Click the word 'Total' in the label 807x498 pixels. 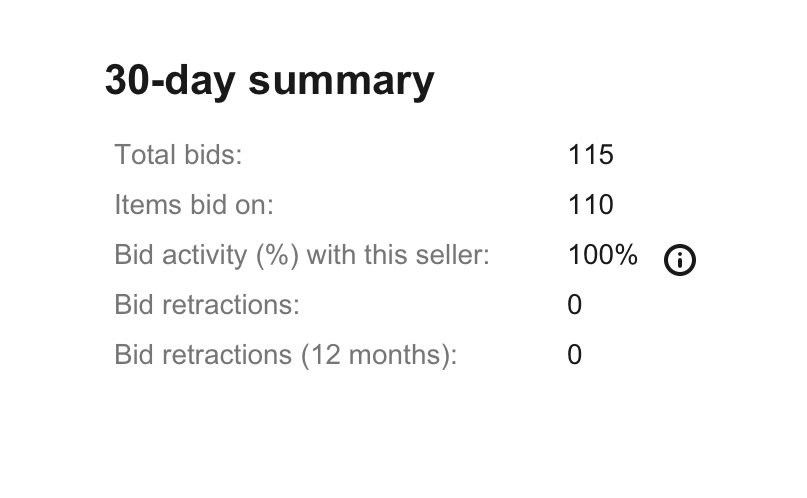pyautogui.click(x=145, y=154)
